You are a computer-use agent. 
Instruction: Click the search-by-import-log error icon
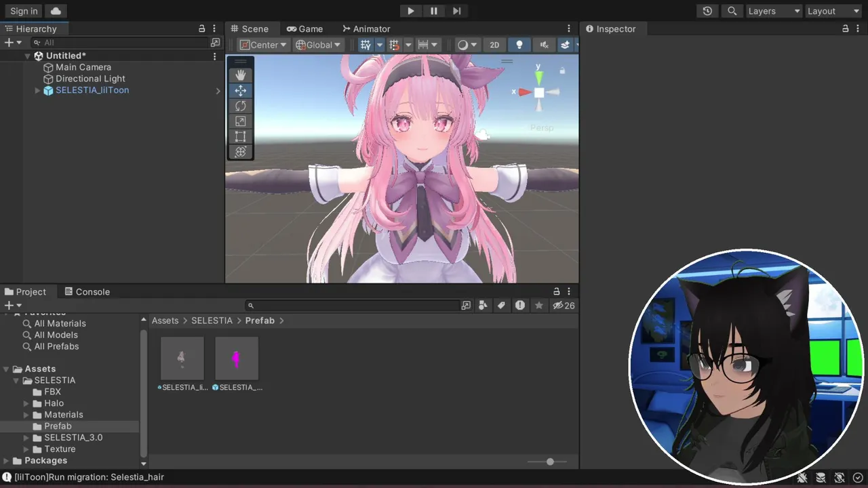[520, 306]
